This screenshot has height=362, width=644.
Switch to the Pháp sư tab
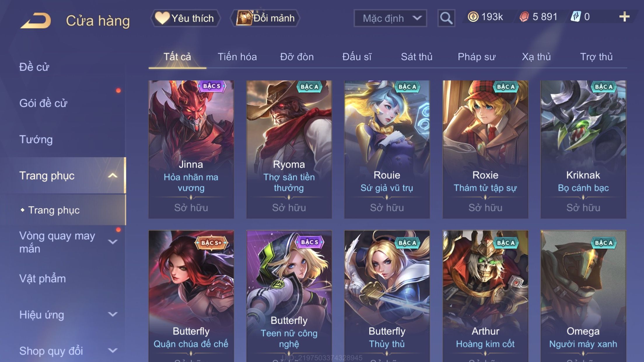point(477,57)
